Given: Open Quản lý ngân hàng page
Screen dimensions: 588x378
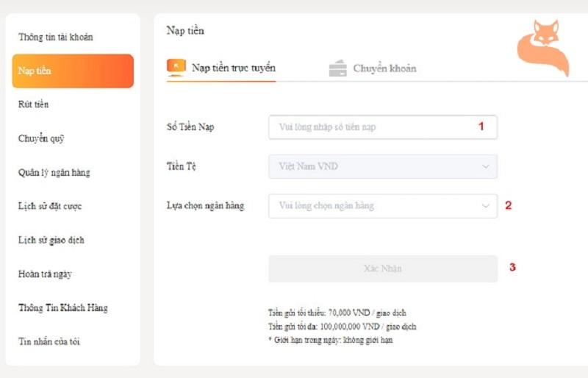Looking at the screenshot, I should (x=54, y=173).
